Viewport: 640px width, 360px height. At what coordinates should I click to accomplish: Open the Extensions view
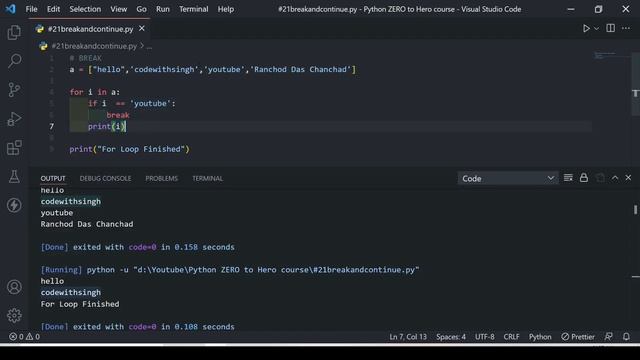click(14, 148)
